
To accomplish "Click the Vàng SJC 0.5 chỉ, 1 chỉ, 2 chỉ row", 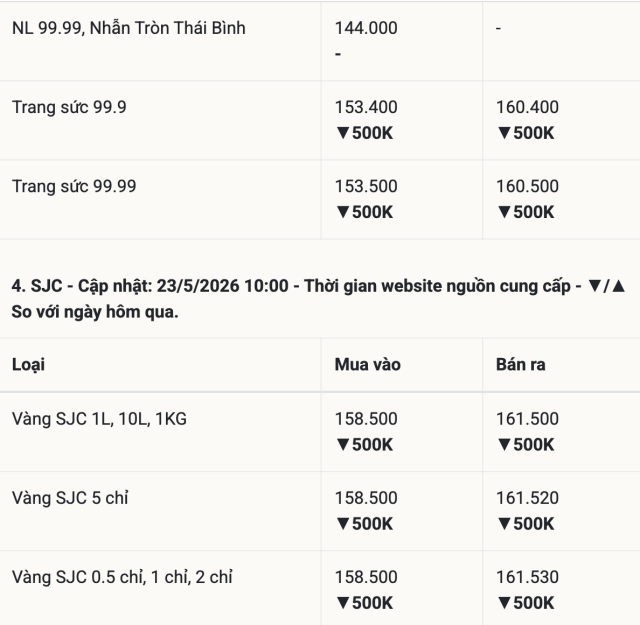I will (x=320, y=588).
